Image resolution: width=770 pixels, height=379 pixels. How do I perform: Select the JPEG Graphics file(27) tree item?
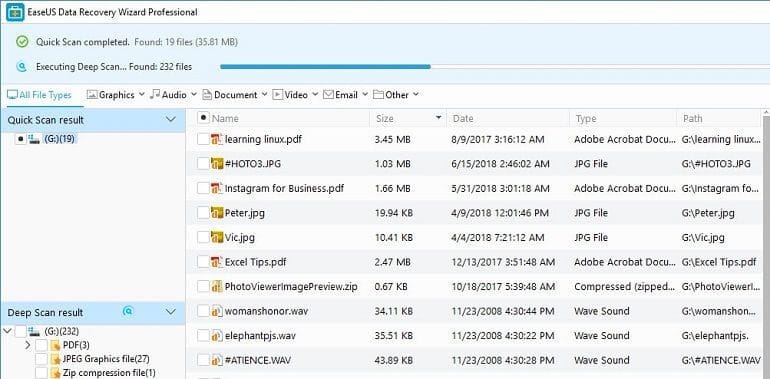pos(106,359)
